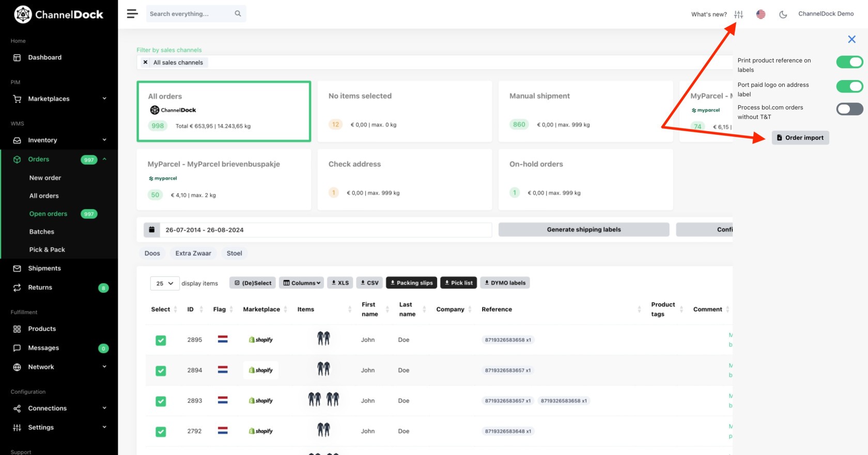868x455 pixels.
Task: Expand the Marketplaces menu chevron
Action: click(x=104, y=98)
